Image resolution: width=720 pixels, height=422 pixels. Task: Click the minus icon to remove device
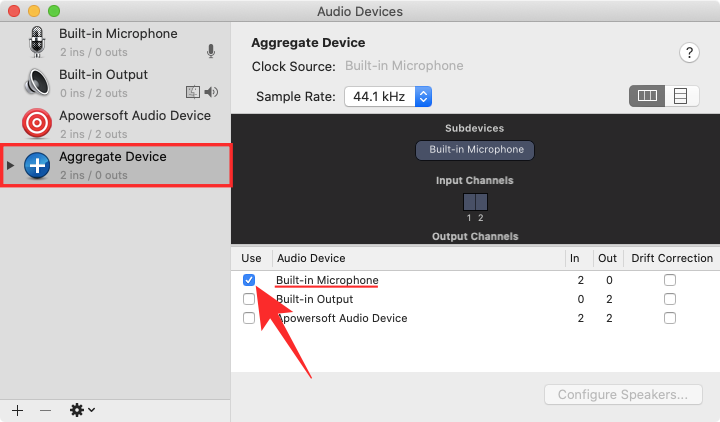(x=45, y=410)
